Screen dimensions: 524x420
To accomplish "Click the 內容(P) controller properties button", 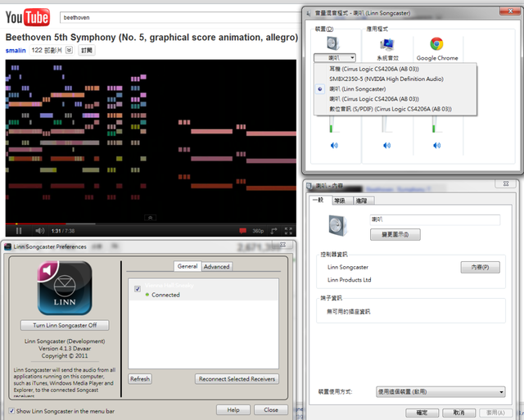I will [x=481, y=267].
